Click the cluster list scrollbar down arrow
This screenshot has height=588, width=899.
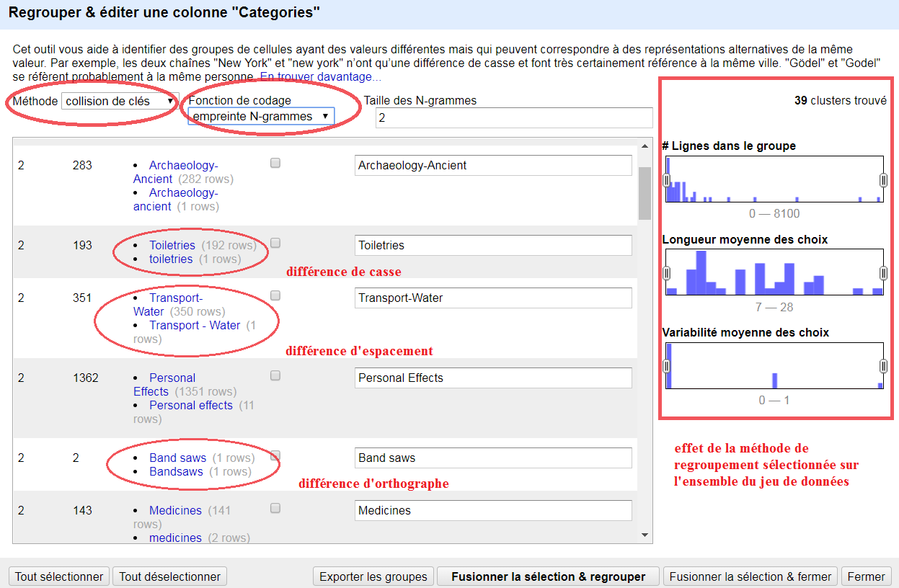coord(645,535)
